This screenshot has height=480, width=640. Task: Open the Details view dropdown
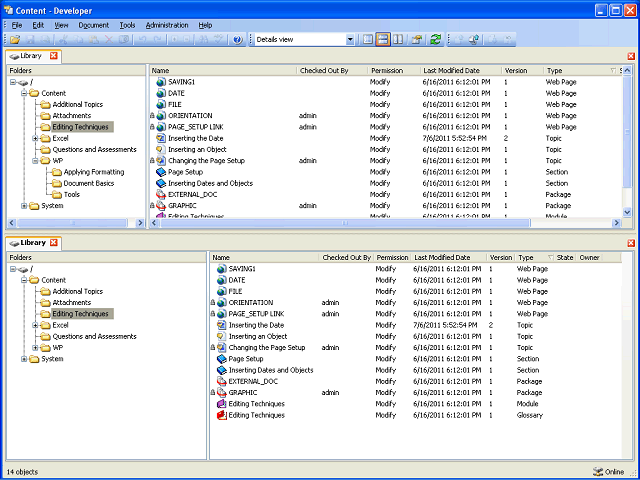pyautogui.click(x=350, y=40)
